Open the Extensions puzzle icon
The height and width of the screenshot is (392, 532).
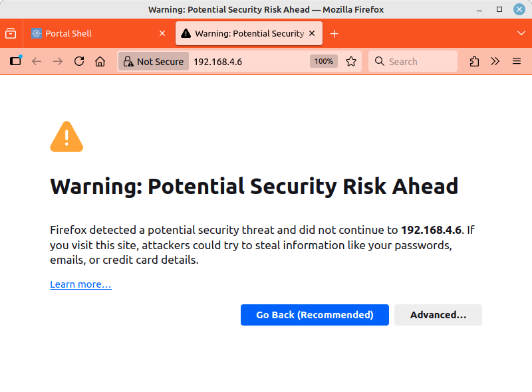pos(474,61)
